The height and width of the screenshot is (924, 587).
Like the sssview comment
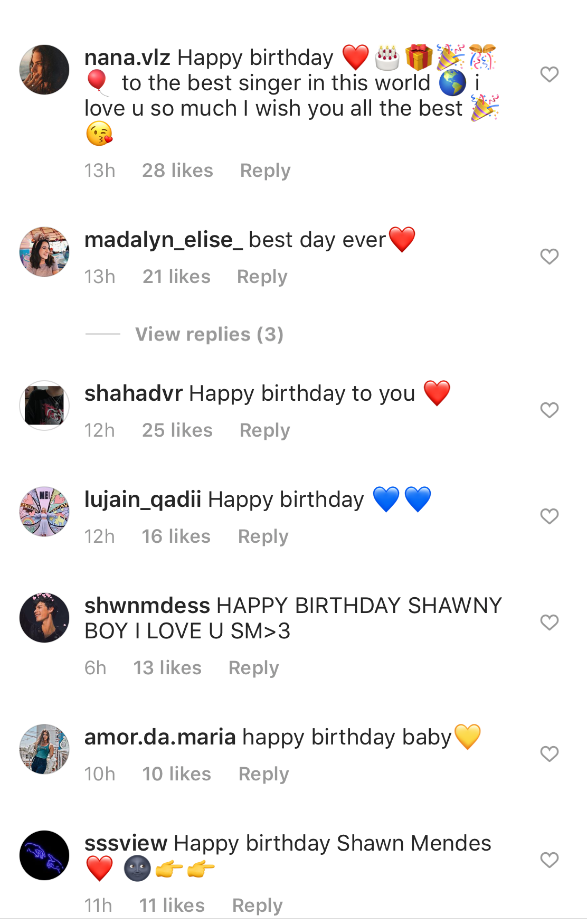point(549,860)
